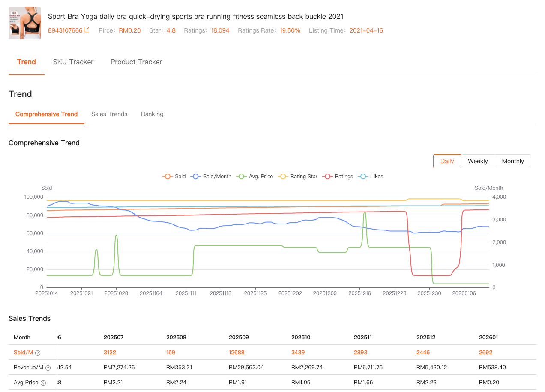Image resolution: width=545 pixels, height=392 pixels.
Task: Click the external link icon beside product ID
Action: 87,30
